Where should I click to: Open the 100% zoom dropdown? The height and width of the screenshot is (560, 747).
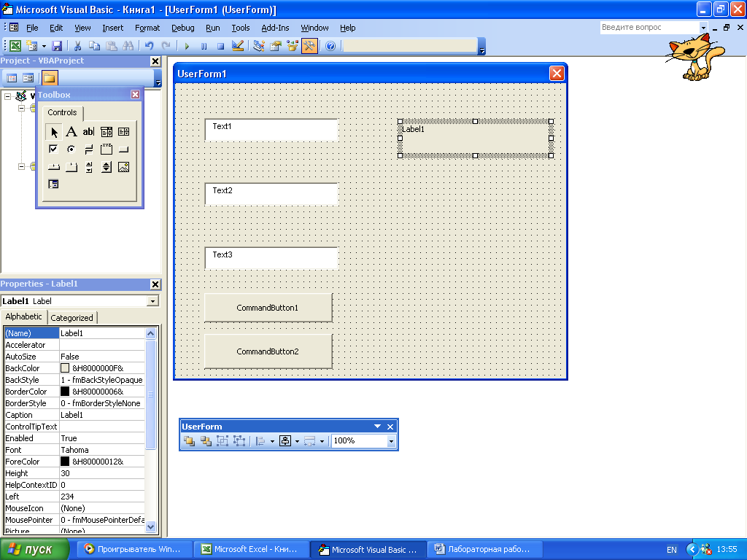[391, 441]
